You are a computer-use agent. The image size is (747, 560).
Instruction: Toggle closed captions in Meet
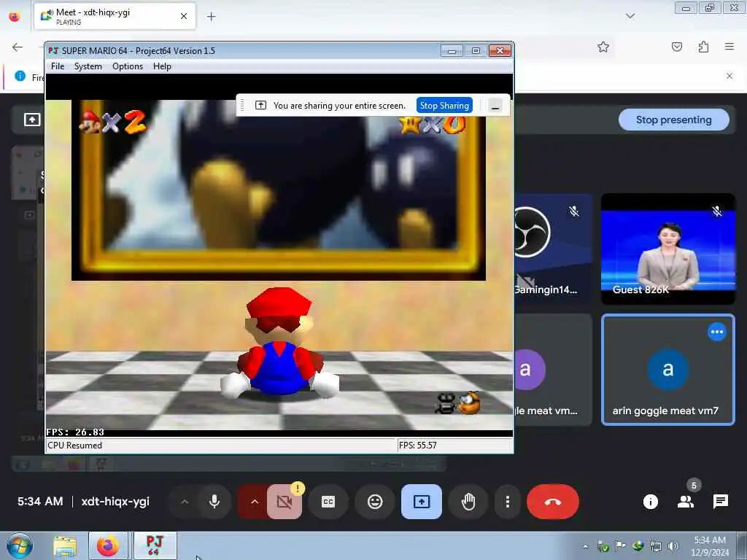pyautogui.click(x=328, y=502)
